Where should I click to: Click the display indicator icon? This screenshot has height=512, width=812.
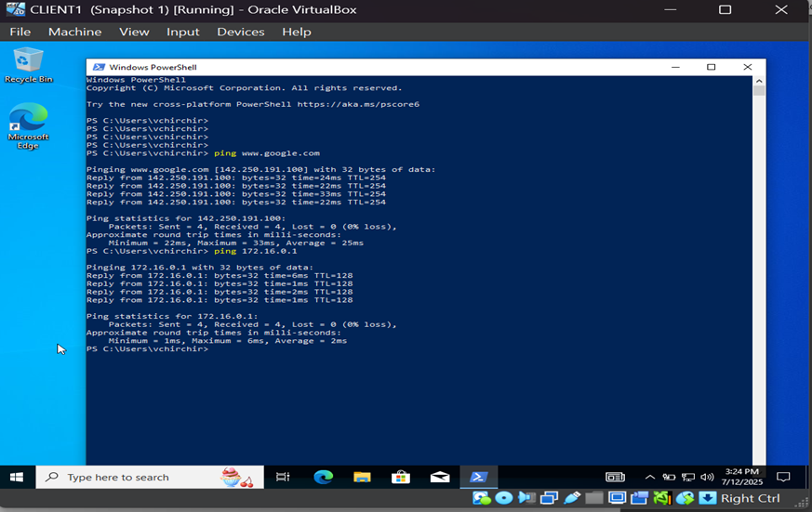[x=617, y=498]
